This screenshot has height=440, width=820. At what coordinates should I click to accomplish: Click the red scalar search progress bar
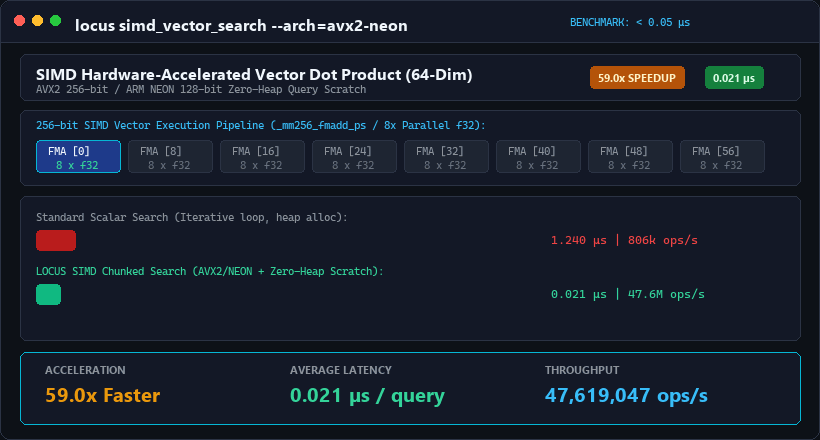[56, 241]
